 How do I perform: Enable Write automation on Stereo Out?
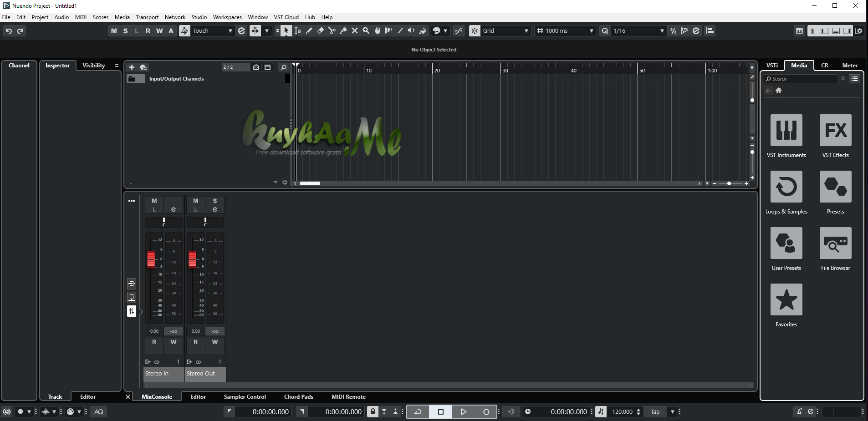(x=215, y=342)
